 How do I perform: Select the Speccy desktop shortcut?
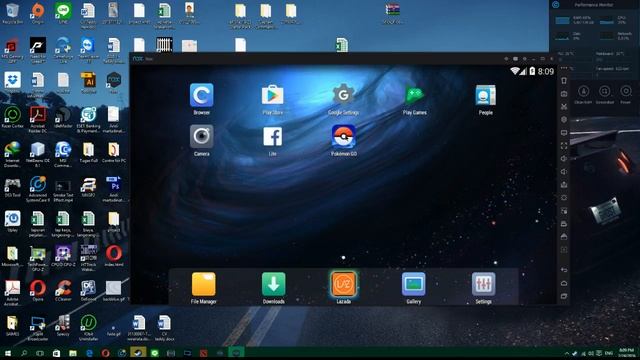pyautogui.click(x=63, y=325)
